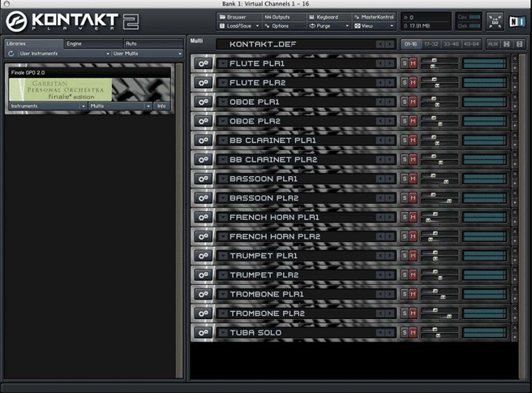The image size is (532, 393).
Task: Click the minimize rack view icon
Action: pyautogui.click(x=495, y=22)
